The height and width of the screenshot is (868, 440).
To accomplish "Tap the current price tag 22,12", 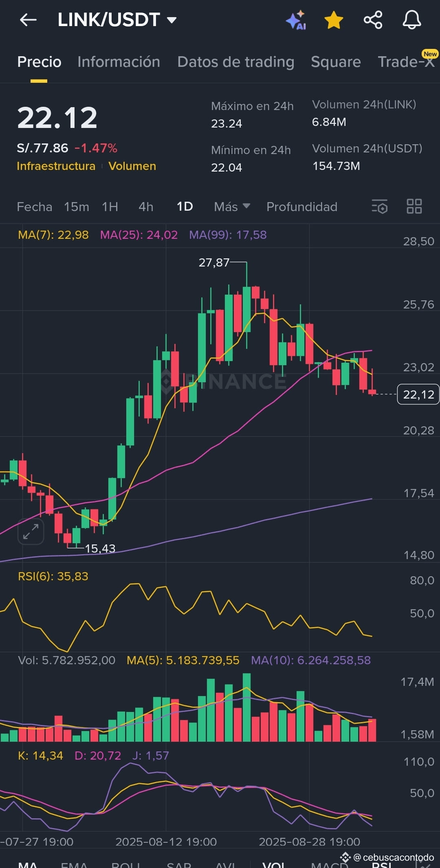I will pos(418,394).
